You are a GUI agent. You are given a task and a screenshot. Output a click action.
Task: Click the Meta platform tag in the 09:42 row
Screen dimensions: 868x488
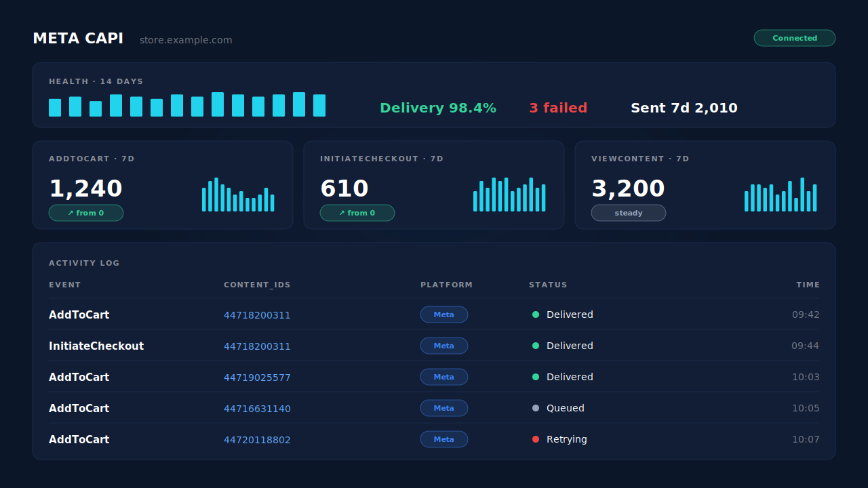[x=444, y=314]
